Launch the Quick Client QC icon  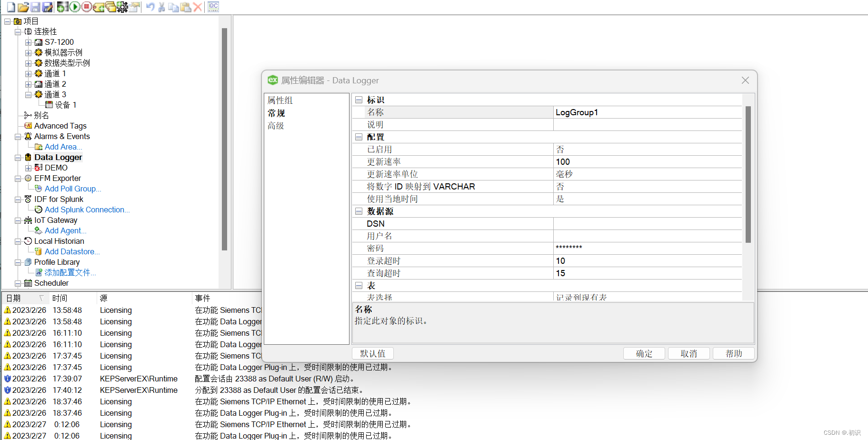pyautogui.click(x=213, y=7)
